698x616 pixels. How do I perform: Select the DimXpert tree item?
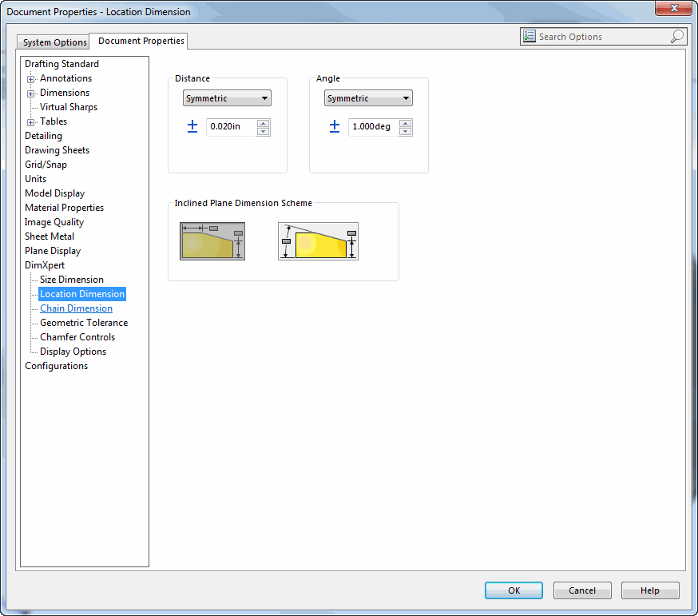click(45, 265)
